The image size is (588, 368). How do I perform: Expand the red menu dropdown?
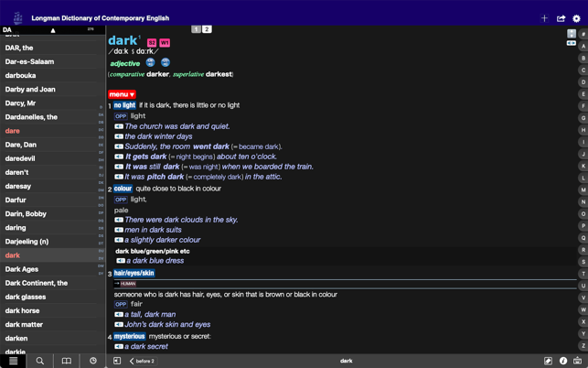click(122, 94)
